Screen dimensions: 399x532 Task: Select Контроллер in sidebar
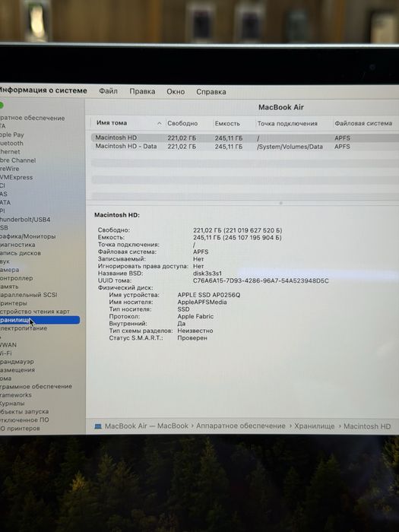click(16, 278)
